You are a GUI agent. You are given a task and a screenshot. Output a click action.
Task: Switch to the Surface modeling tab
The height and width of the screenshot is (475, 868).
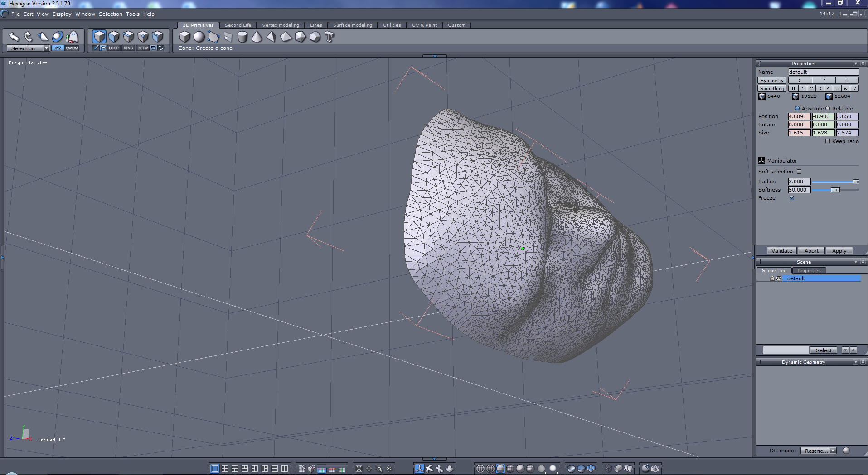[x=353, y=25]
